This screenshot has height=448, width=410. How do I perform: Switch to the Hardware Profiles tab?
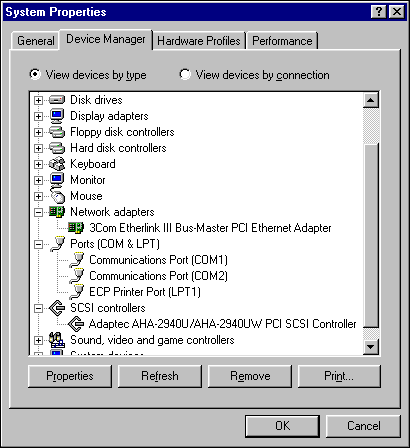199,41
